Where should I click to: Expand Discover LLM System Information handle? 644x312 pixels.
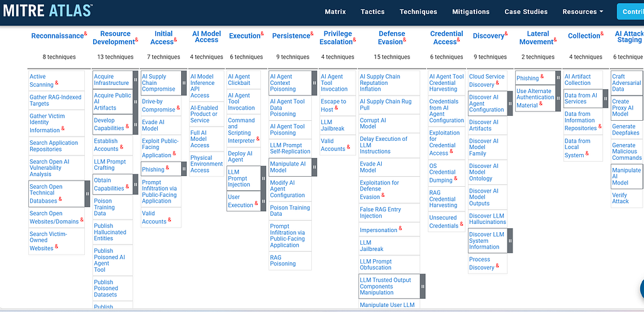click(509, 240)
